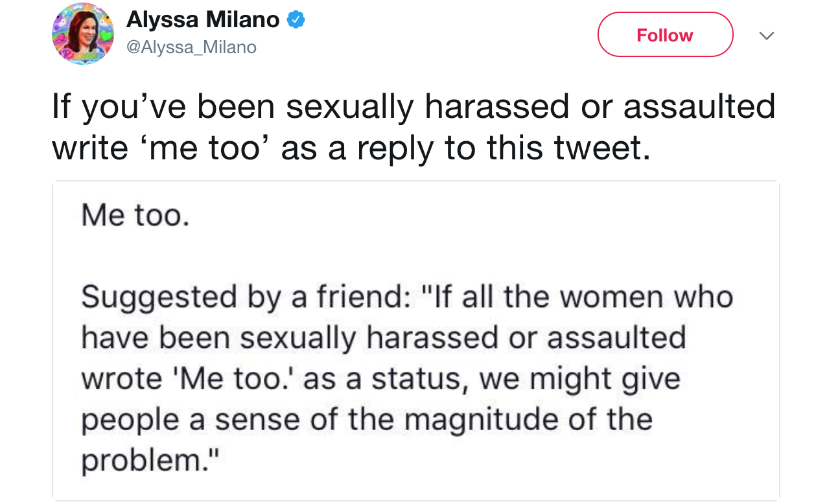
Task: Open the embedded screenshot image
Action: tap(415, 340)
